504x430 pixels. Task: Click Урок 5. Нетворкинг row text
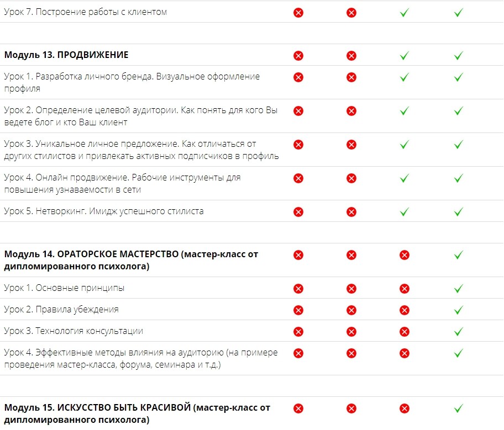point(104,211)
